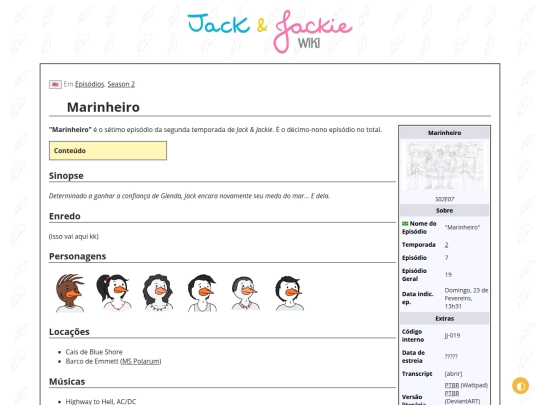Click Temporada value 2 link
Screen dimensions: 540x405
[x=446, y=245]
